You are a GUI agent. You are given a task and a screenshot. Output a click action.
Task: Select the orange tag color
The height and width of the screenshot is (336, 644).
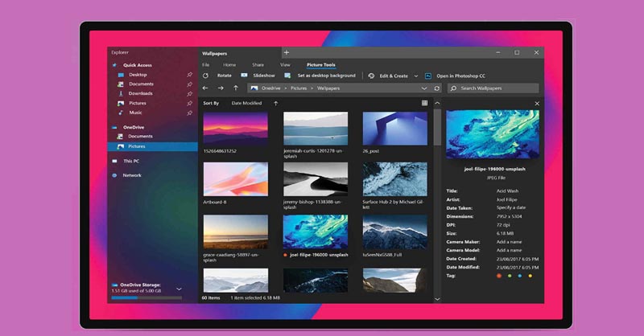coord(499,276)
